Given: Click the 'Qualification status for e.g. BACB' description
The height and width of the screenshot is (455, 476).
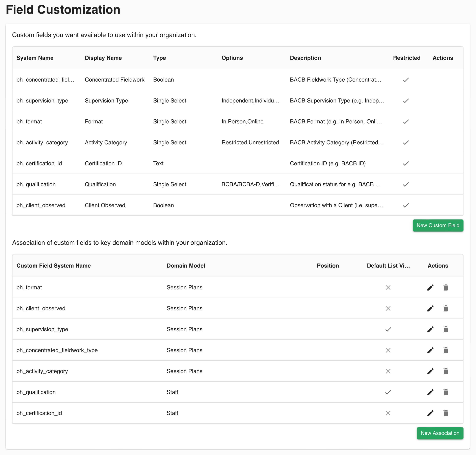Looking at the screenshot, I should click(x=335, y=184).
